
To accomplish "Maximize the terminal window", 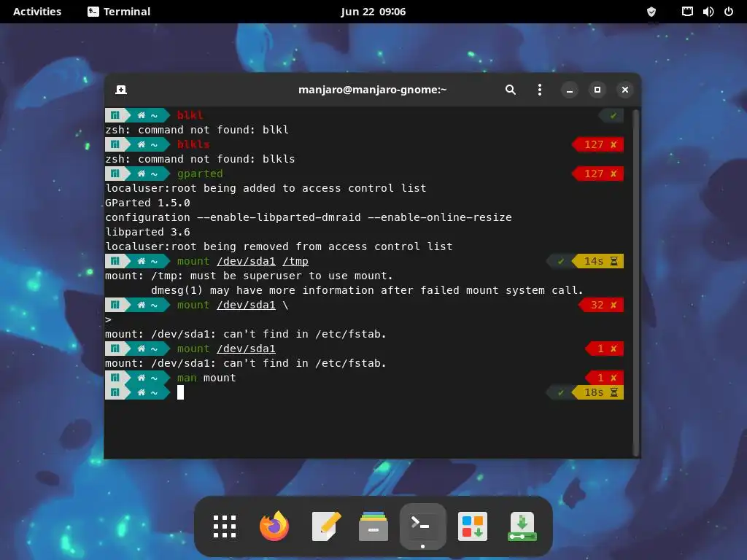I will (597, 90).
